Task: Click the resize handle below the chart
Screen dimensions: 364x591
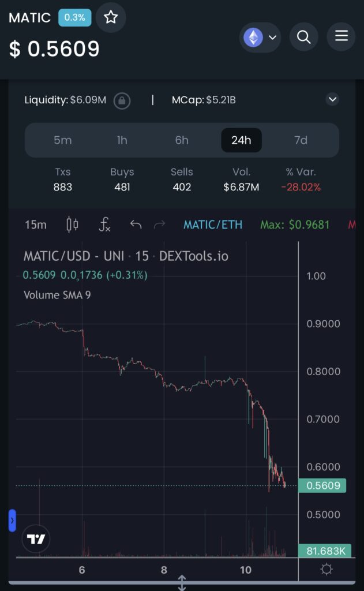Action: click(182, 582)
